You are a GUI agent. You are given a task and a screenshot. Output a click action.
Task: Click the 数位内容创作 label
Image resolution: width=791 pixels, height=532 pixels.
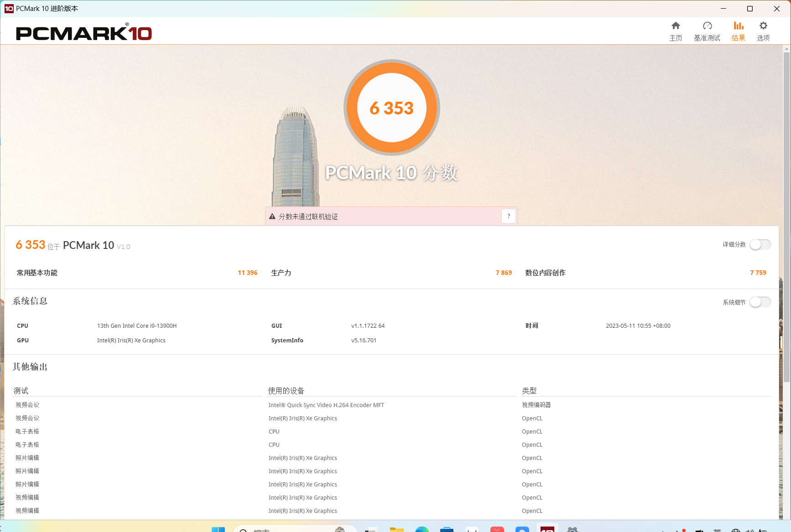point(546,273)
